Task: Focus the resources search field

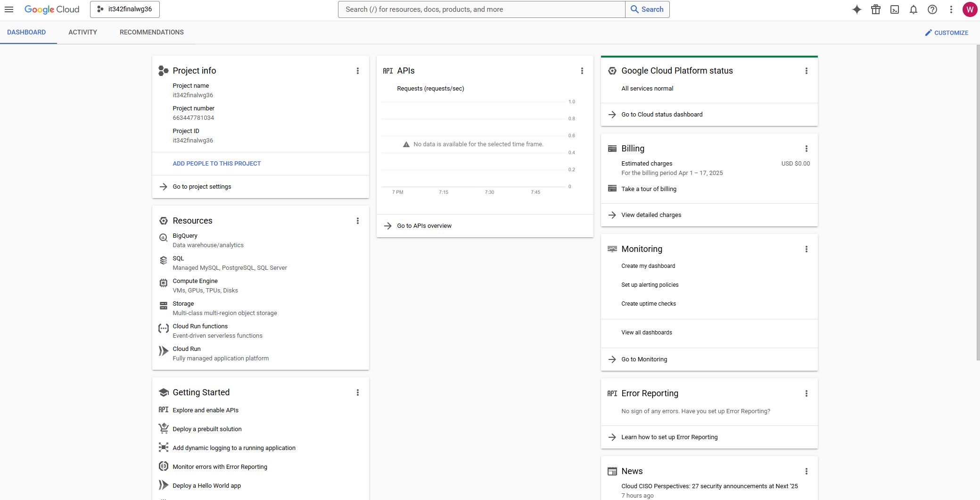Action: 481,9
